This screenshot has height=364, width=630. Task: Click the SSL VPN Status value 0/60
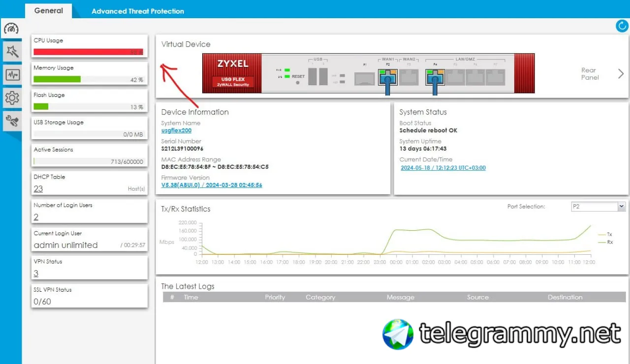(x=42, y=302)
